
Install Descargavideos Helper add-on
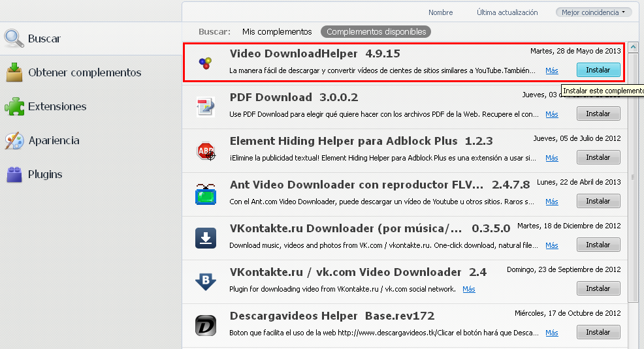[598, 332]
